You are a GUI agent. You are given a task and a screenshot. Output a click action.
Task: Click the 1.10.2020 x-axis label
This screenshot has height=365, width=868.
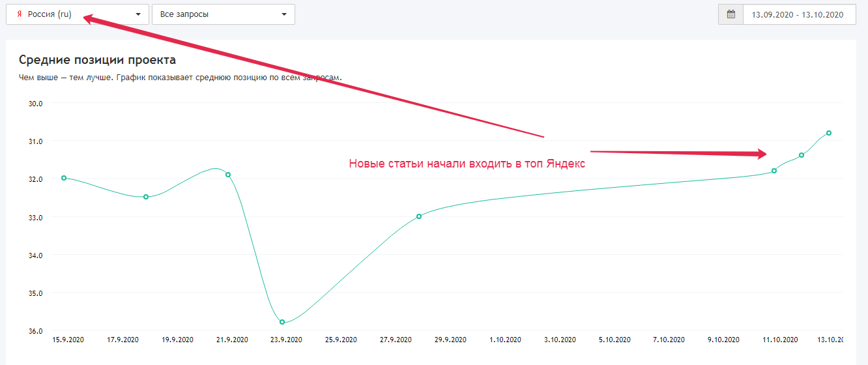point(505,340)
